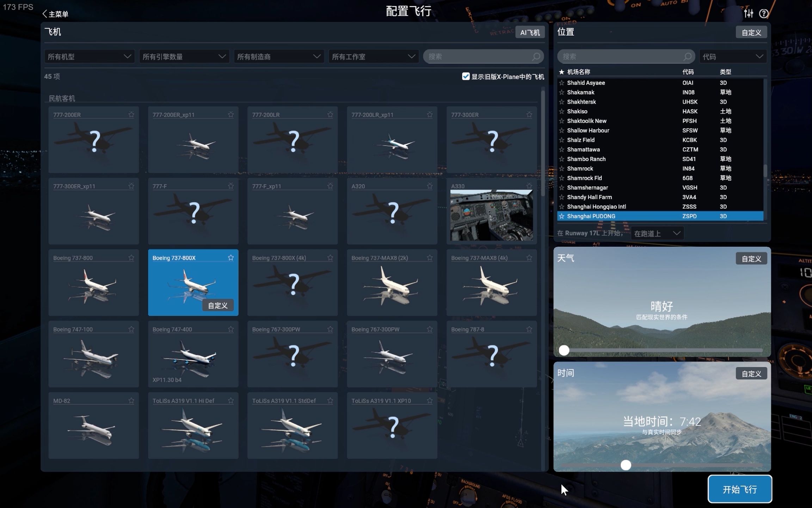
Task: Select the A330 cockpit thumbnail
Action: (x=492, y=215)
